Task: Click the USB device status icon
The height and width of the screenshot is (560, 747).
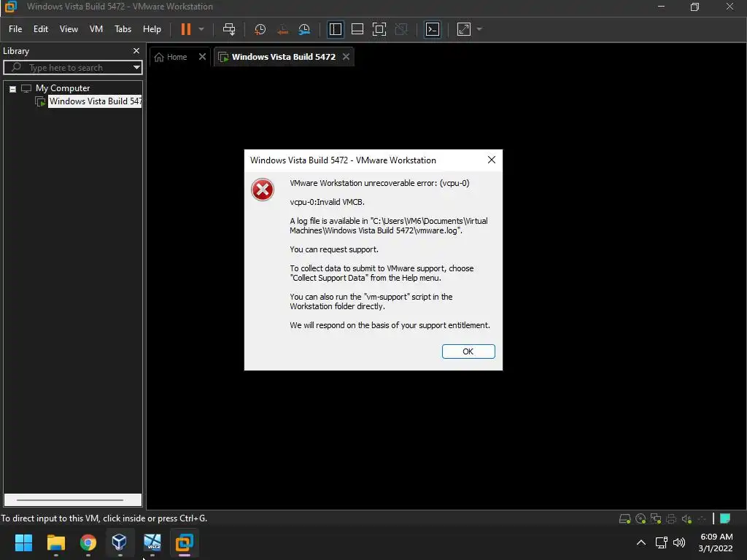Action: 701,518
